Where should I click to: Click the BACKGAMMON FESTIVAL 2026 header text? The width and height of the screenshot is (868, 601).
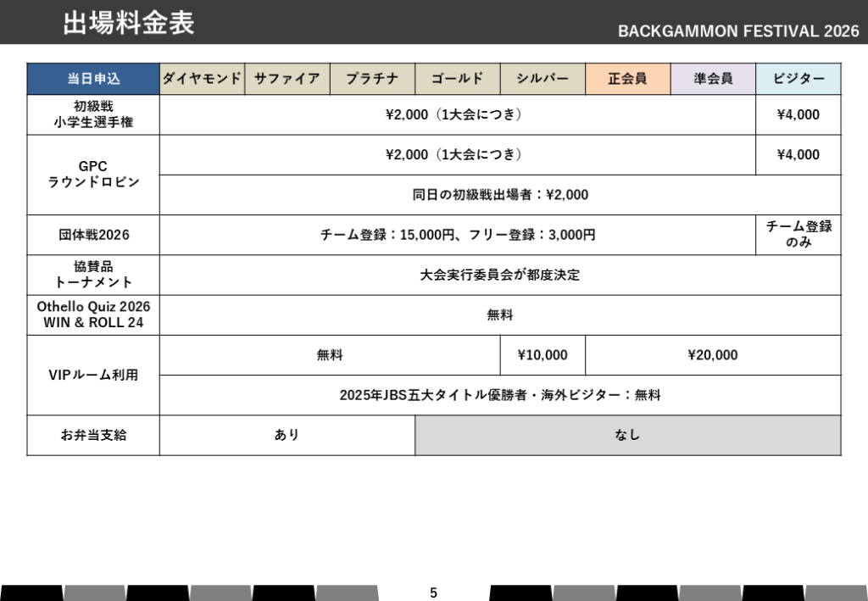tap(737, 31)
